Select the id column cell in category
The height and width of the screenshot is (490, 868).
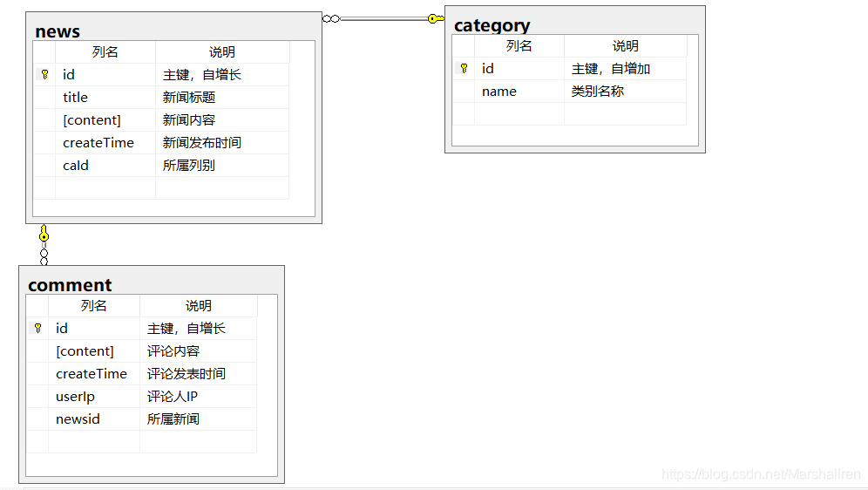[x=519, y=69]
